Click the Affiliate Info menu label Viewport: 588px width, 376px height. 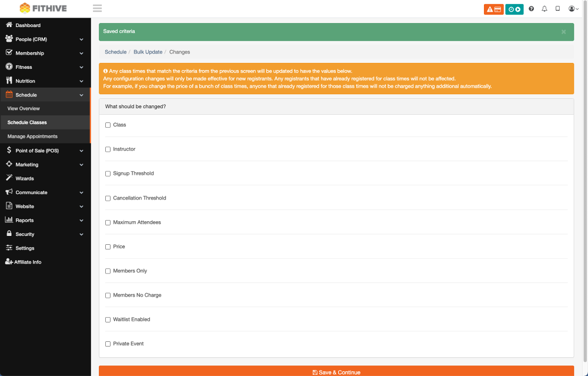[28, 262]
